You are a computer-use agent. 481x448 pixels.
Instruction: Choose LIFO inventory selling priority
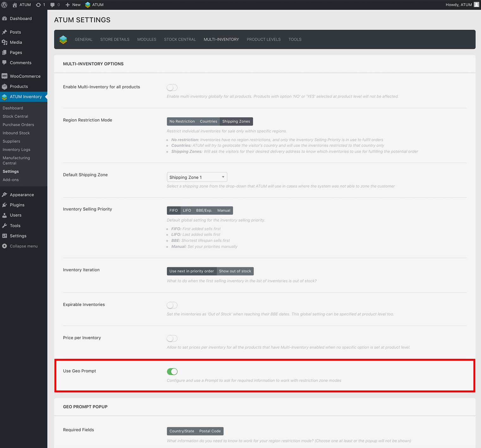pyautogui.click(x=187, y=210)
